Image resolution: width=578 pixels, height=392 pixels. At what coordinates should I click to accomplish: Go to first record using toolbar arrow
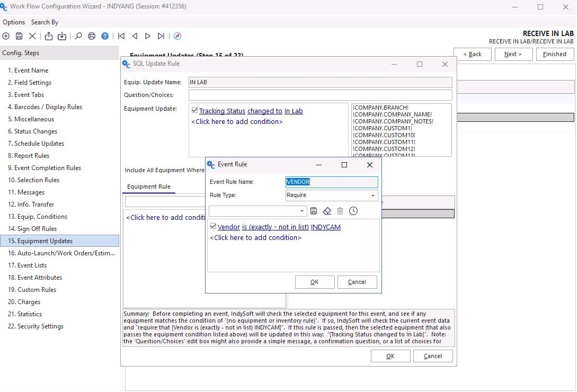coord(121,36)
